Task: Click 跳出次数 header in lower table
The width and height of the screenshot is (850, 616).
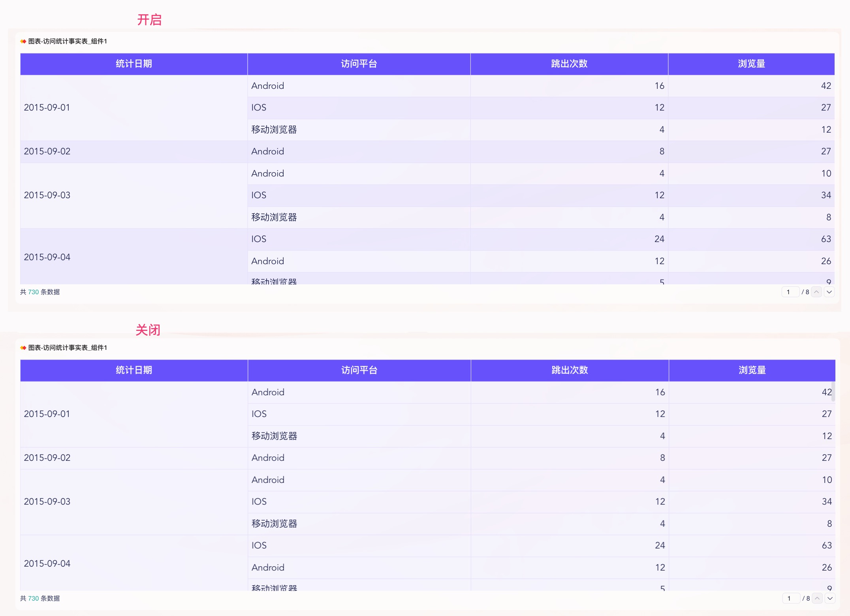Action: (570, 370)
